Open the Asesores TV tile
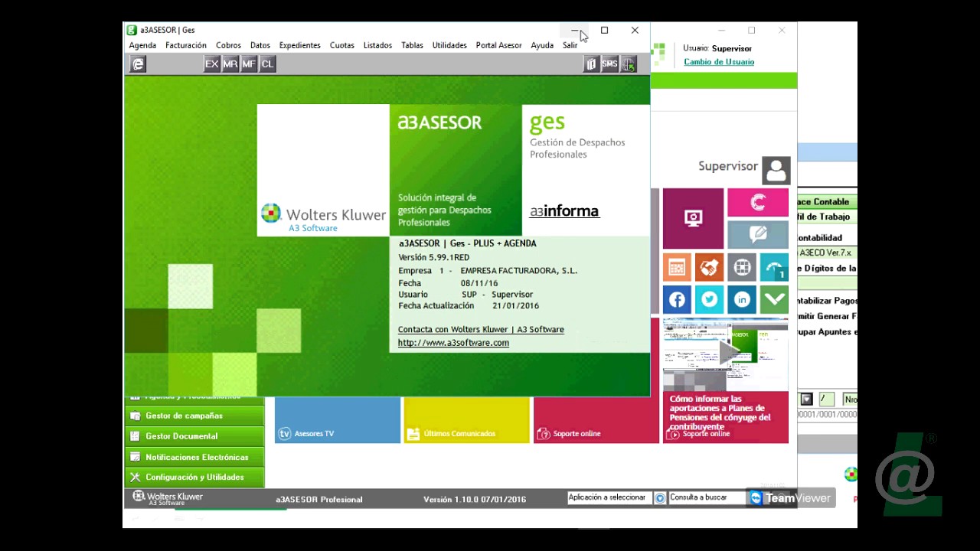980x551 pixels. (x=338, y=420)
